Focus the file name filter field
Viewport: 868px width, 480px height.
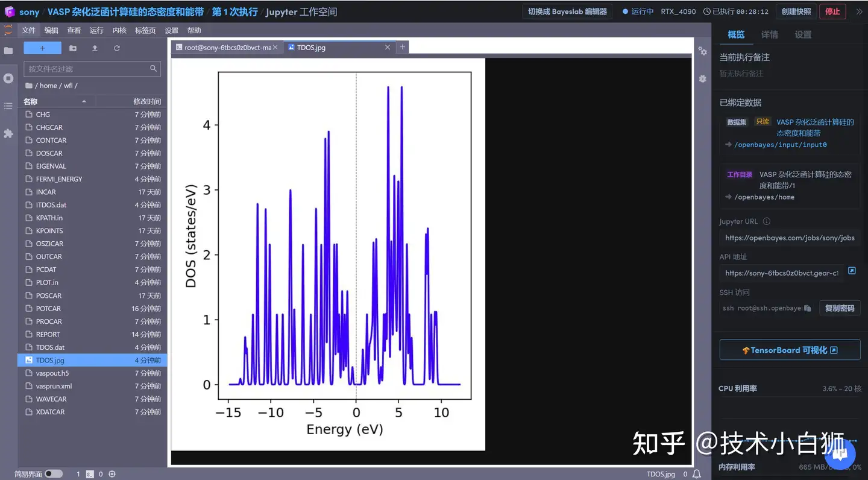(x=92, y=69)
